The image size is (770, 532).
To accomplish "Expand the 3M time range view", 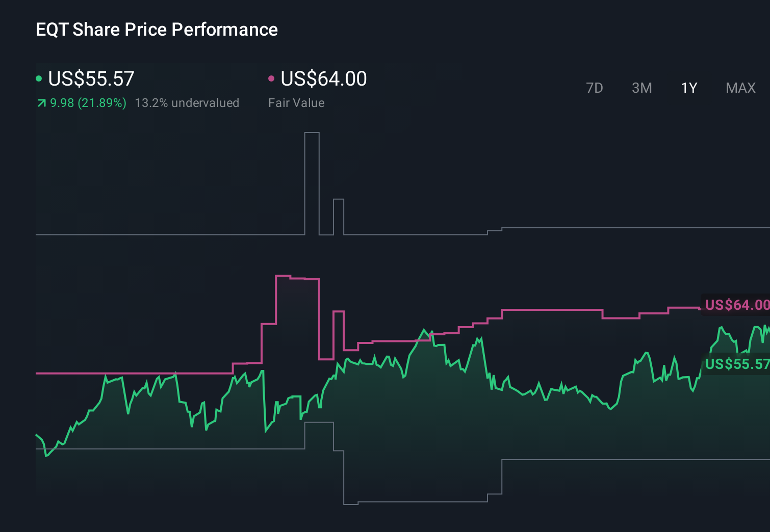I will [x=641, y=88].
